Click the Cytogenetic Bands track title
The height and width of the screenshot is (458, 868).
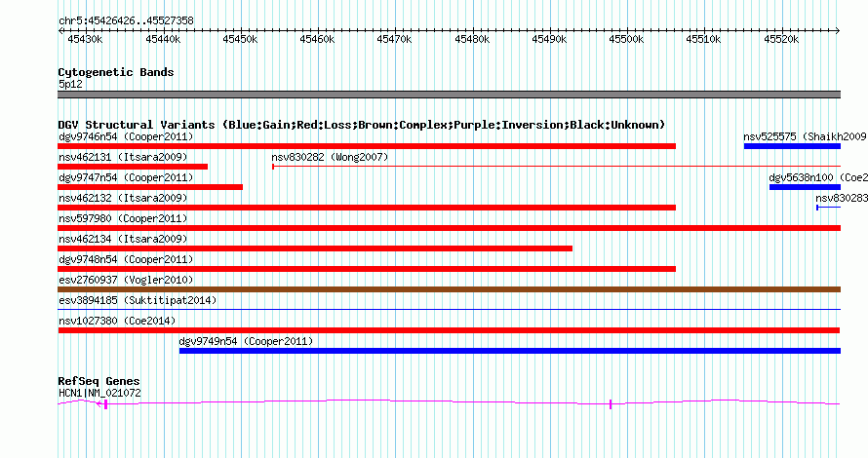tap(116, 72)
